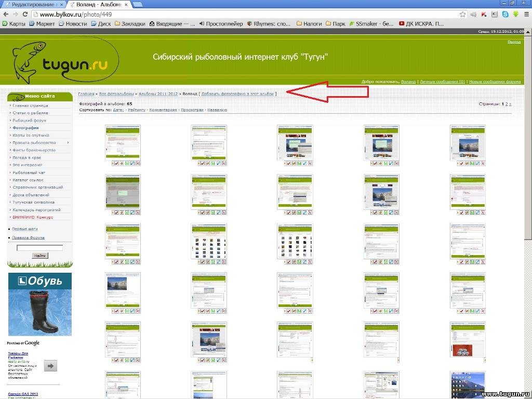The image size is (532, 399).
Task: Open the red Kaspersky extension icon
Action: pyautogui.click(x=484, y=14)
